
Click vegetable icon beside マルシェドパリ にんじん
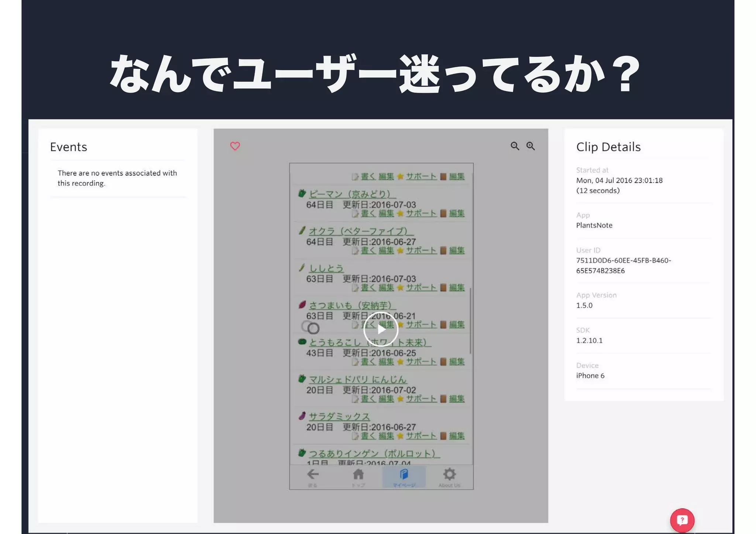pyautogui.click(x=302, y=379)
